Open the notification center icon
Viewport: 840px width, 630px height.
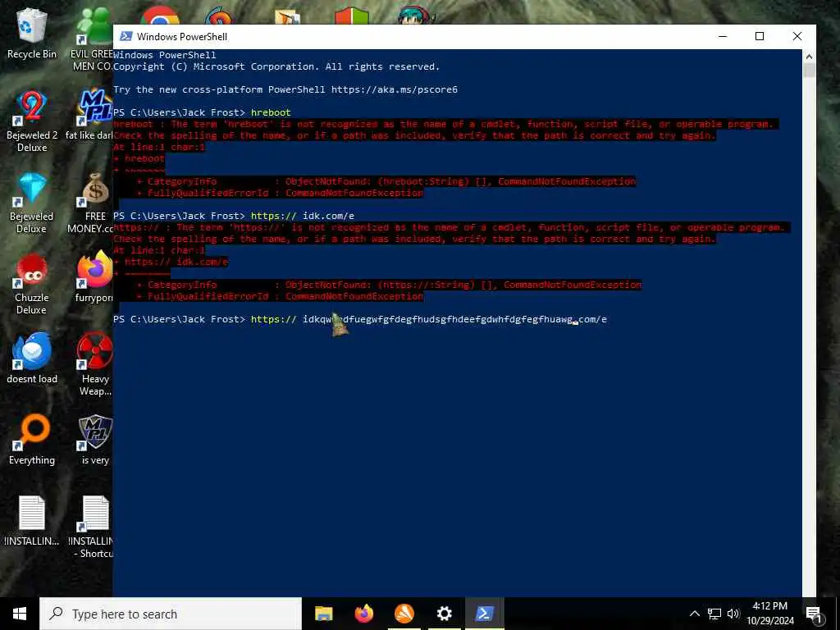815,614
